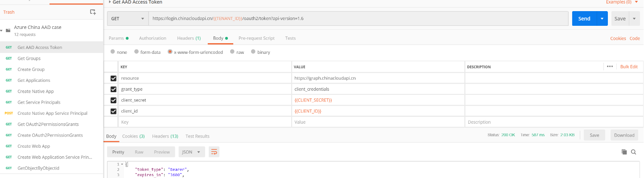644x178 pixels.
Task: Uncheck the resource key checkbox
Action: tap(113, 78)
